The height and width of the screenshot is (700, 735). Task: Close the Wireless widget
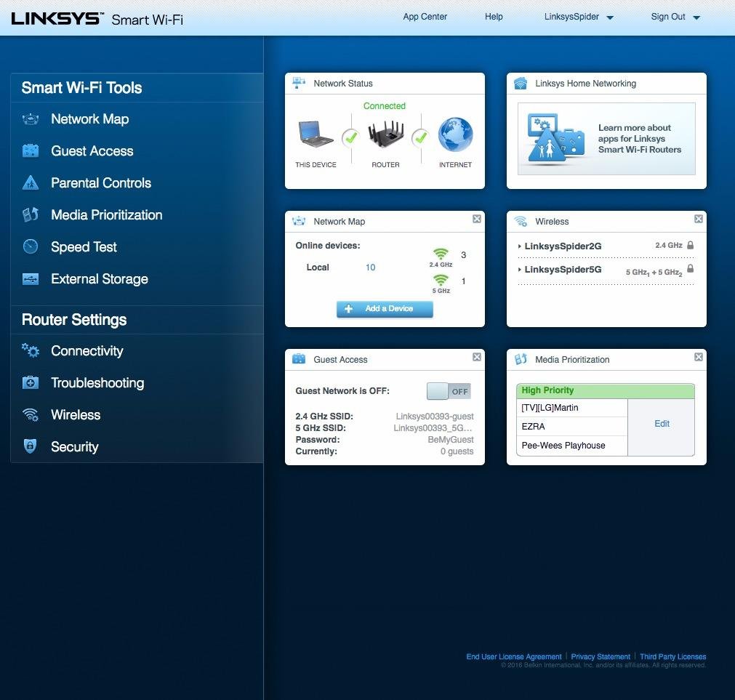pos(699,219)
